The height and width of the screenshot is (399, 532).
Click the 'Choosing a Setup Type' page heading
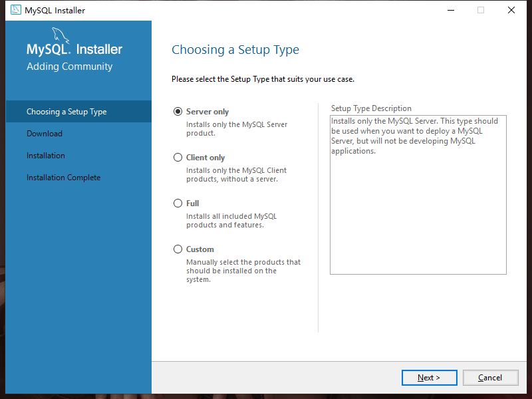(x=235, y=50)
